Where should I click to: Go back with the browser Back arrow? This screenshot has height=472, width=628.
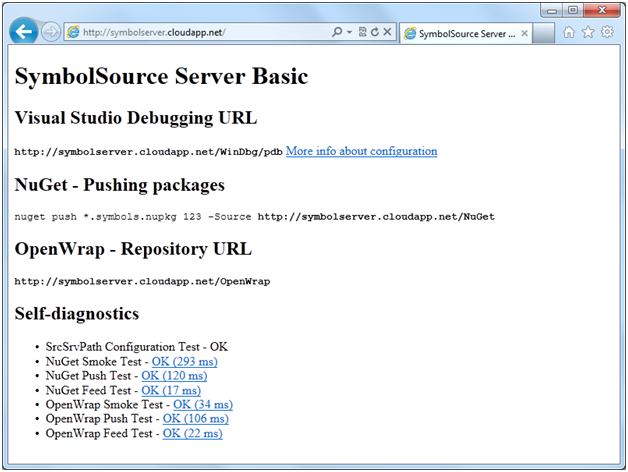tap(24, 31)
